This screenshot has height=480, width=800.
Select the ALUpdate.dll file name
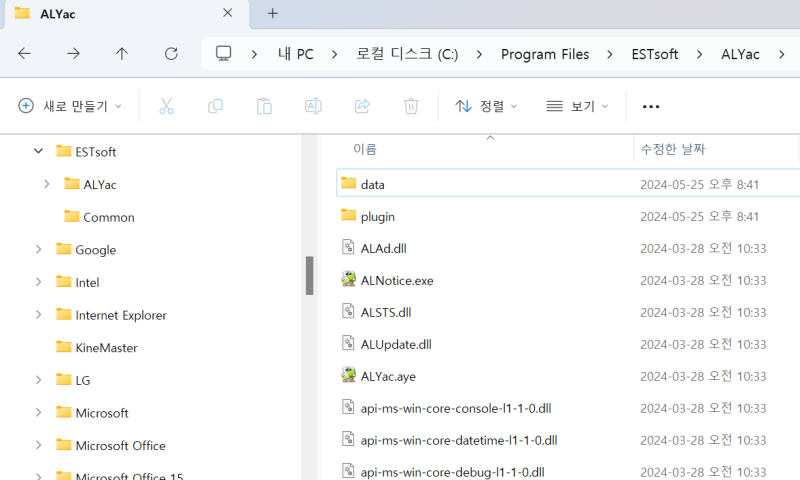pyautogui.click(x=396, y=344)
